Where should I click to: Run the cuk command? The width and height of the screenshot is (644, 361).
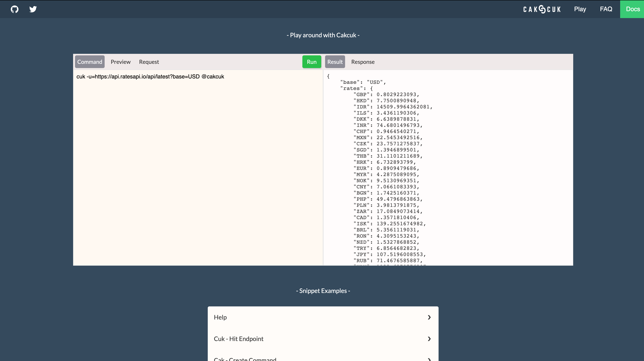(311, 62)
